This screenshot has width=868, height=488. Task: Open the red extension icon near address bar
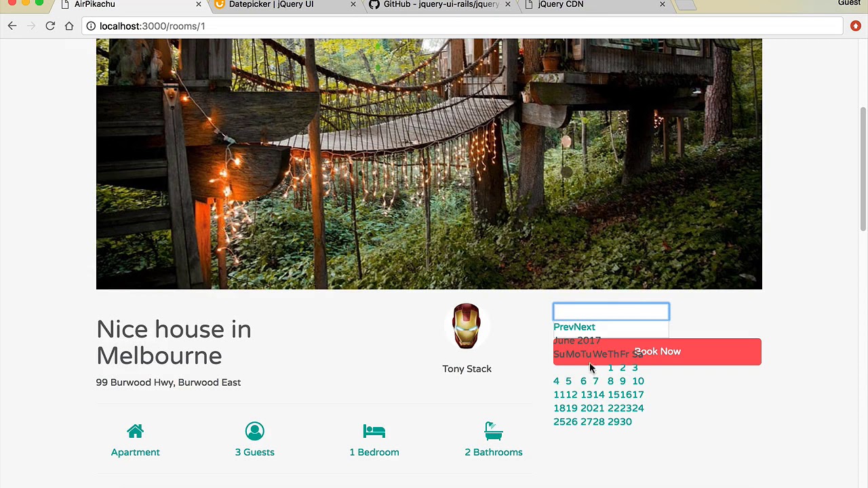[856, 26]
